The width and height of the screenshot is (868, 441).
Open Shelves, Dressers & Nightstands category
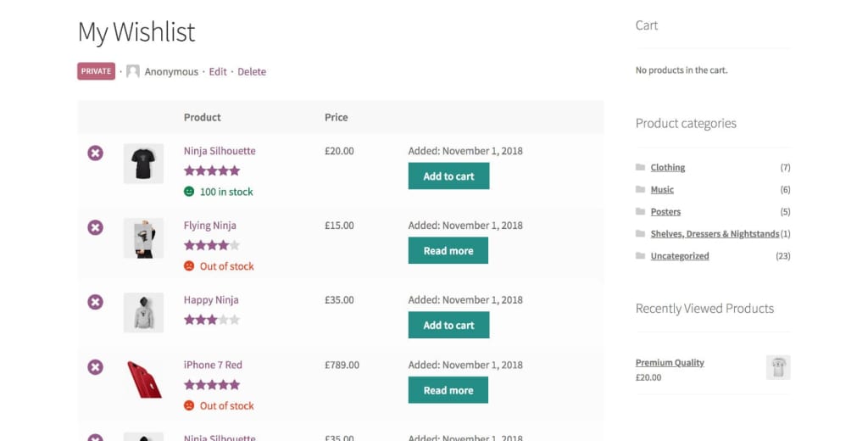pyautogui.click(x=715, y=234)
